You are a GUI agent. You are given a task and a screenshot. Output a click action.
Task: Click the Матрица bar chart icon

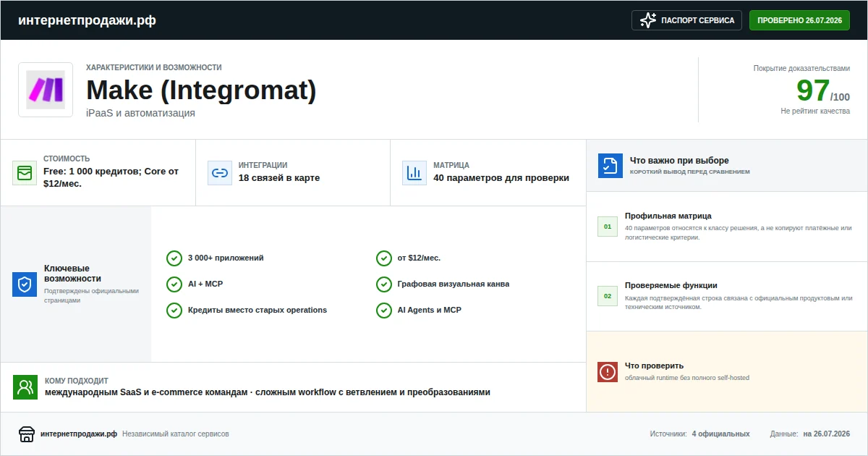(414, 173)
